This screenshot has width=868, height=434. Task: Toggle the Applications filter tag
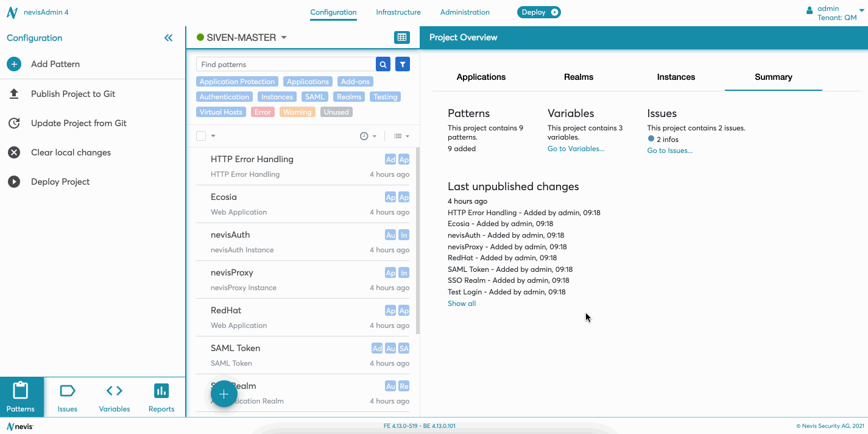308,82
